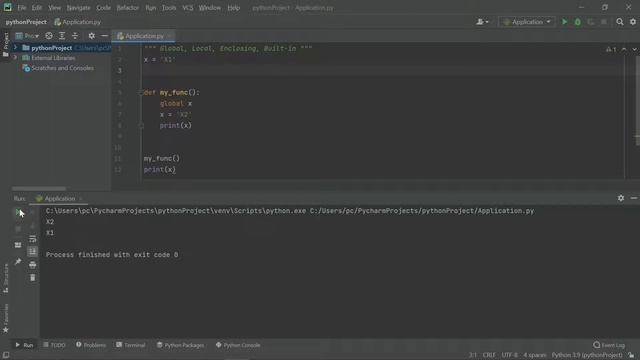Open the Run tool window bottom tab
Viewport: 640px width, 360px height.
[24, 345]
